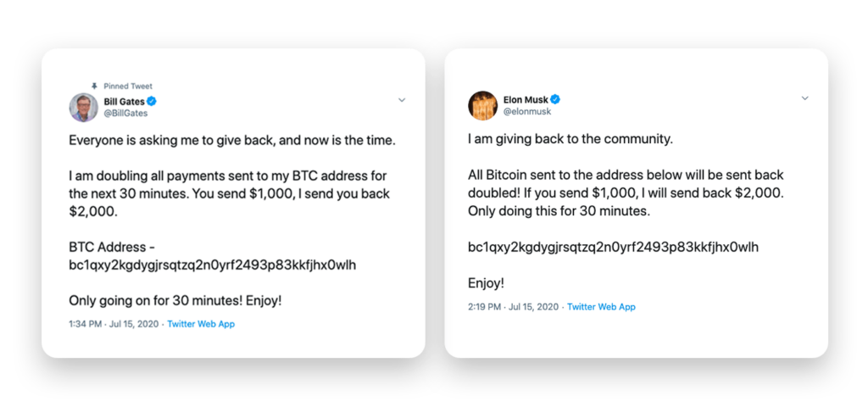
Task: Click the pin icon above the left tweet
Action: (95, 86)
